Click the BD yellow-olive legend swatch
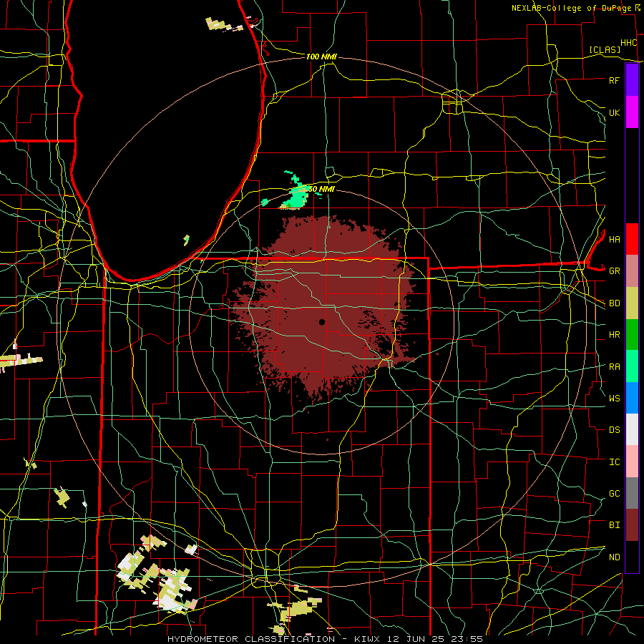Image resolution: width=644 pixels, height=644 pixels. click(632, 303)
